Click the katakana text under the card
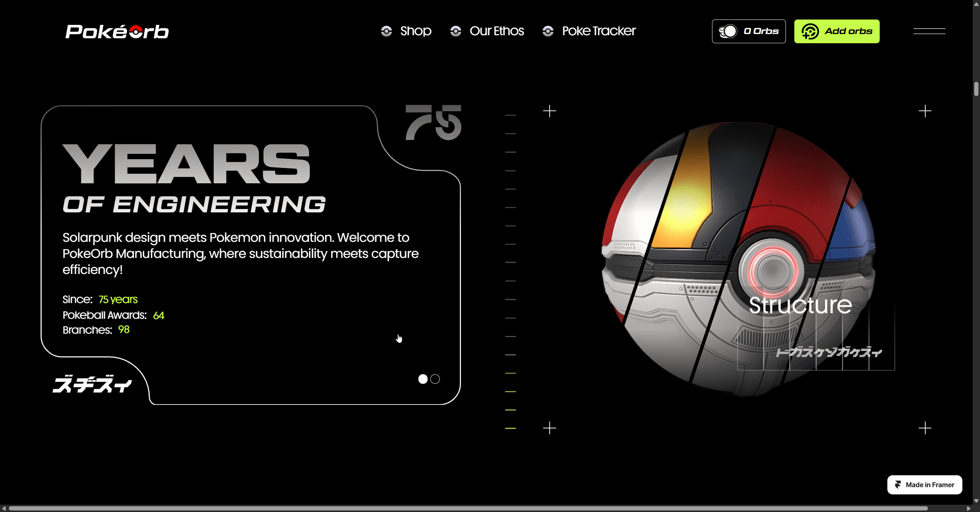 [92, 384]
